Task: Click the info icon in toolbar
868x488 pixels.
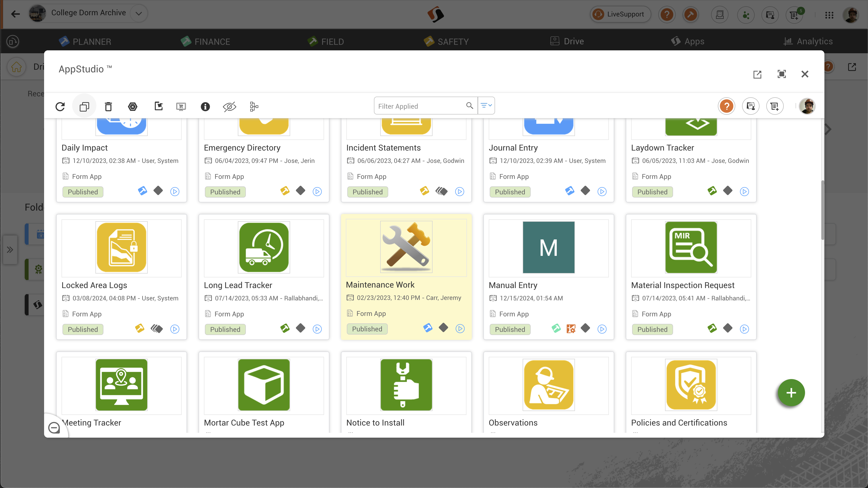Action: tap(205, 107)
